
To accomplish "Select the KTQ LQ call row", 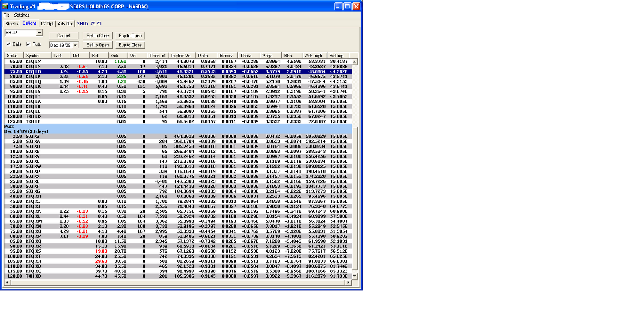I will [x=178, y=81].
